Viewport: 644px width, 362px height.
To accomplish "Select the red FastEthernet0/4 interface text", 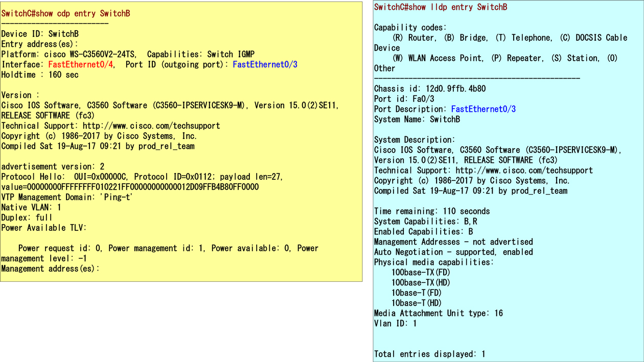I will click(81, 65).
